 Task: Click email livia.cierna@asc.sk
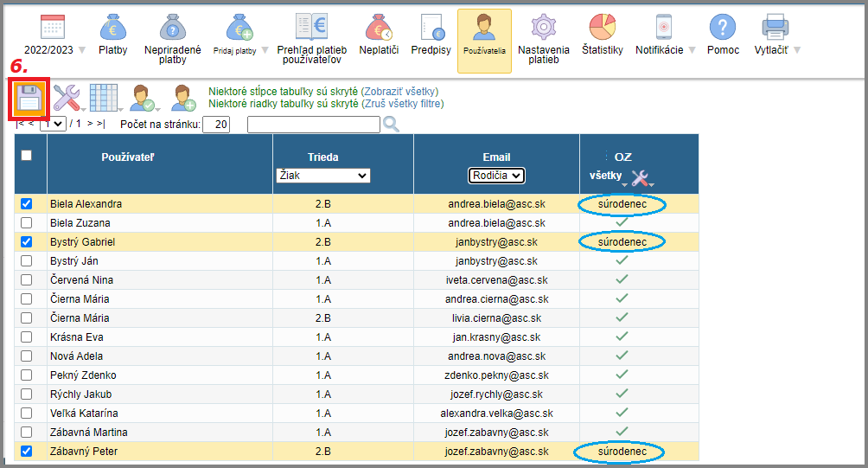pos(496,317)
